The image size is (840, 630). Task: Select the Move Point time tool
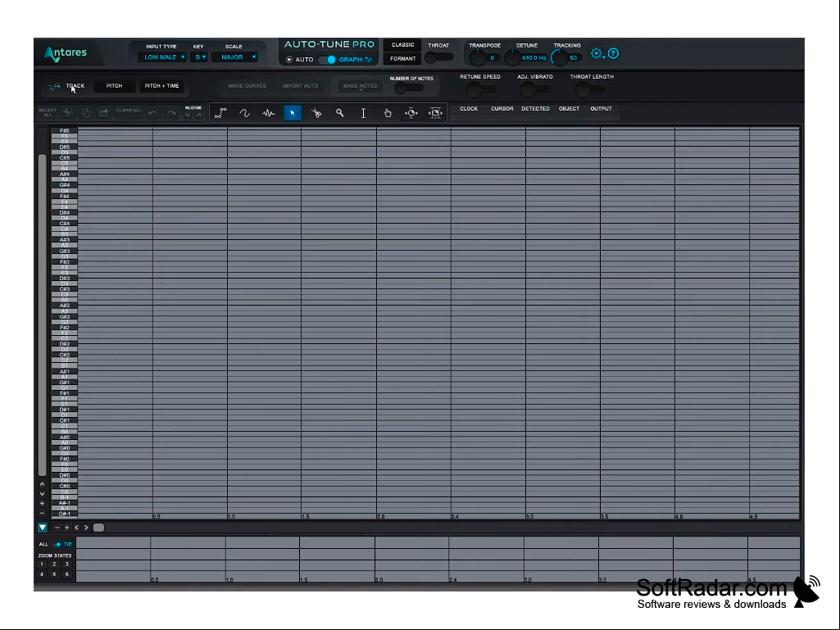411,113
